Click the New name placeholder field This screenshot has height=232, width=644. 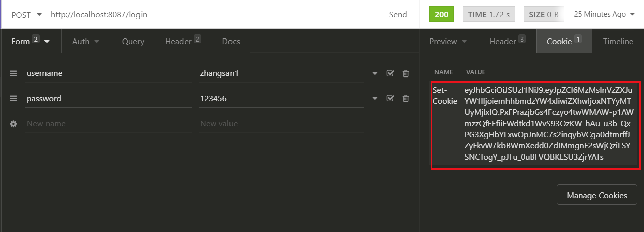click(109, 124)
